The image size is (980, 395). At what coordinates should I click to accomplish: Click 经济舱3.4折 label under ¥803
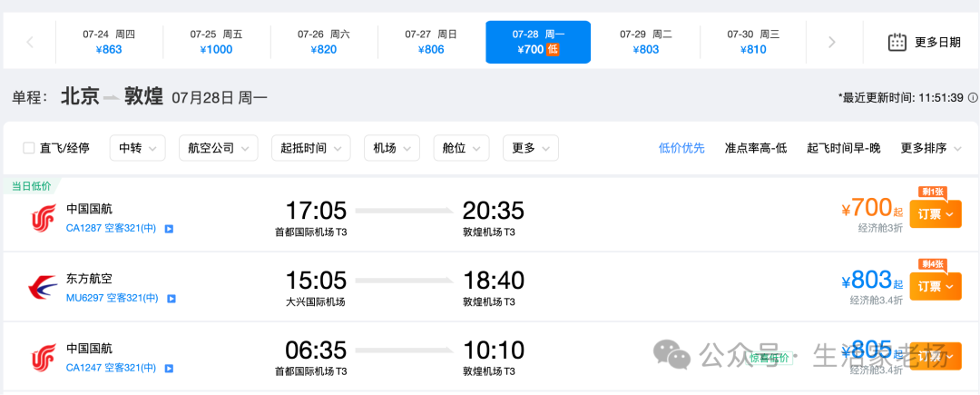click(x=877, y=300)
